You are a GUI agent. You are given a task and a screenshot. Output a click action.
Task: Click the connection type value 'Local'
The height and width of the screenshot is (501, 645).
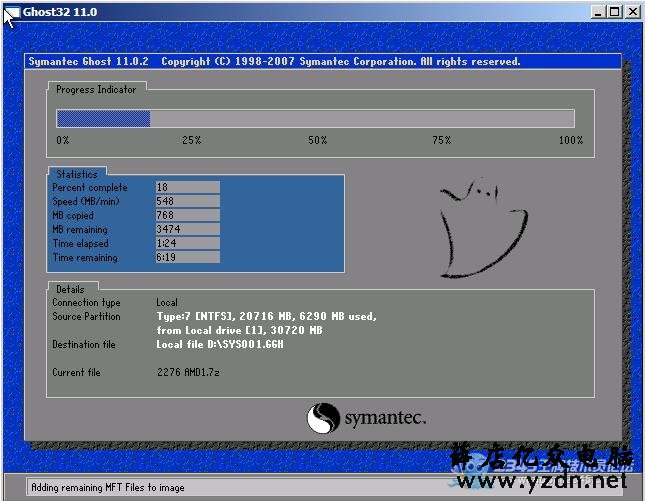[x=167, y=302]
